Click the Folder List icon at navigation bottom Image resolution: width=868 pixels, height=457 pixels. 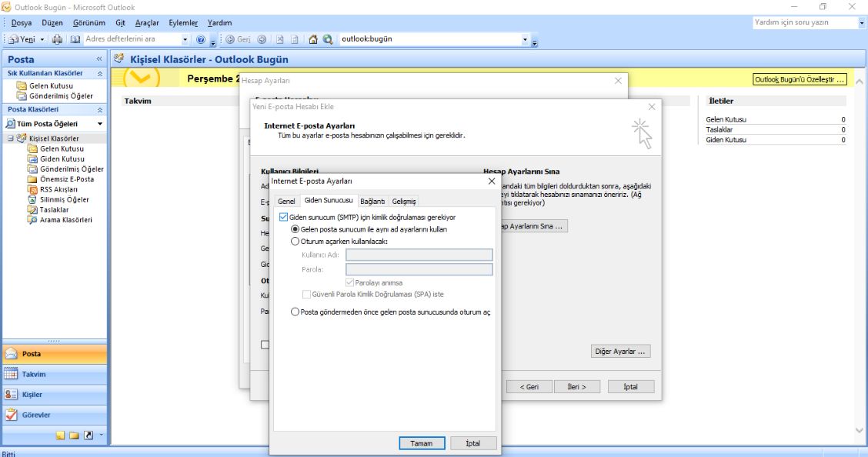pyautogui.click(x=75, y=435)
